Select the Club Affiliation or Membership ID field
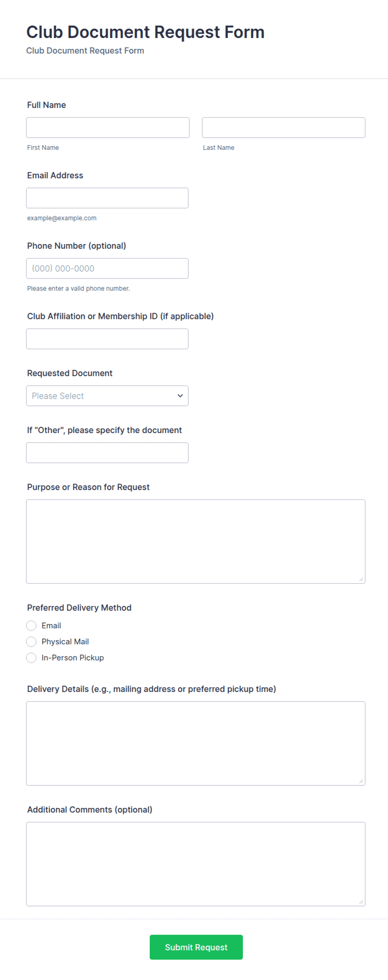The width and height of the screenshot is (388, 980). (x=107, y=339)
